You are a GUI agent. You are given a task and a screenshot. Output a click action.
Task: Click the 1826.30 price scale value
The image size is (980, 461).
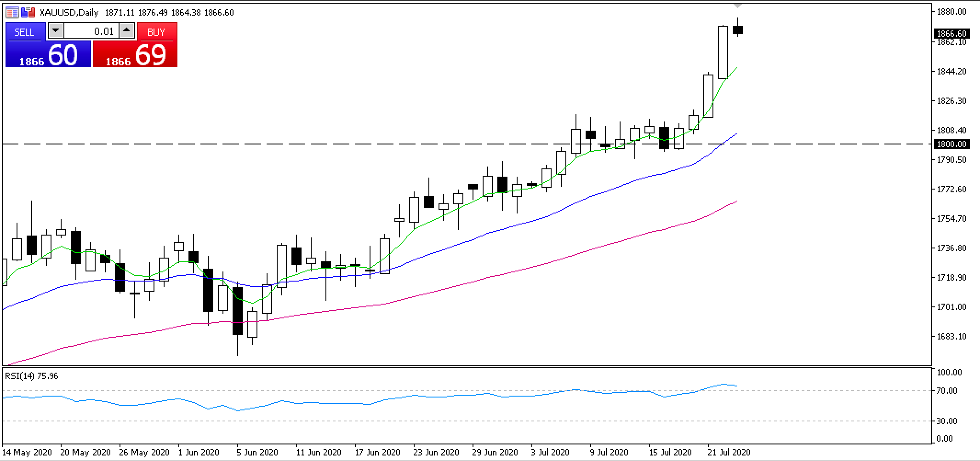click(952, 101)
